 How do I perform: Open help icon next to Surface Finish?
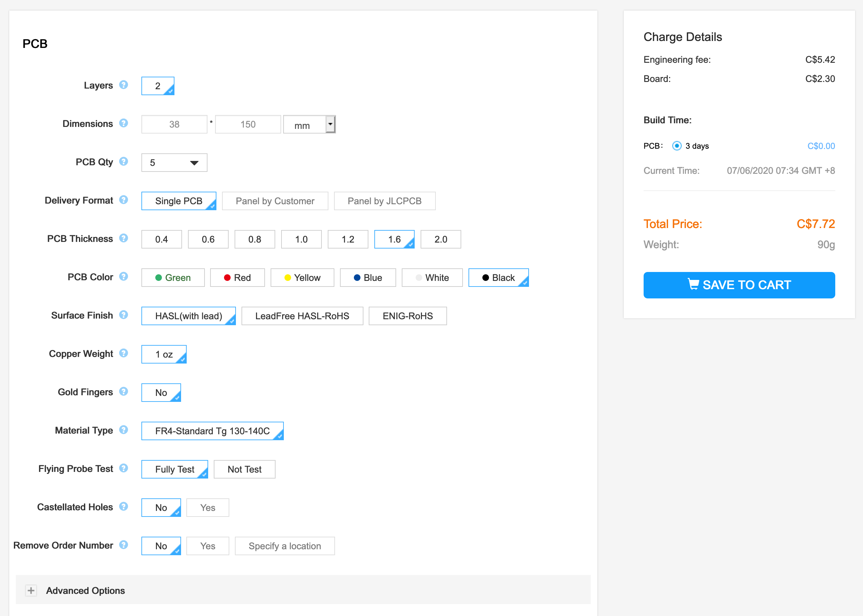[123, 315]
